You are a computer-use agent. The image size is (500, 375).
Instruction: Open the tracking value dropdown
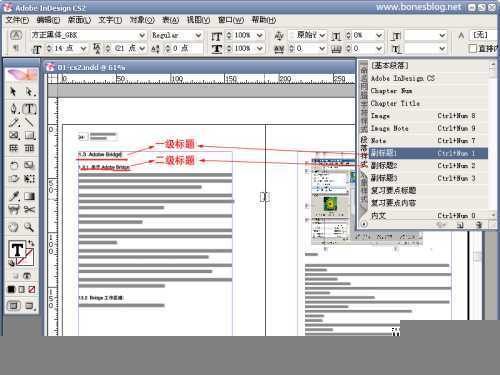click(x=322, y=49)
